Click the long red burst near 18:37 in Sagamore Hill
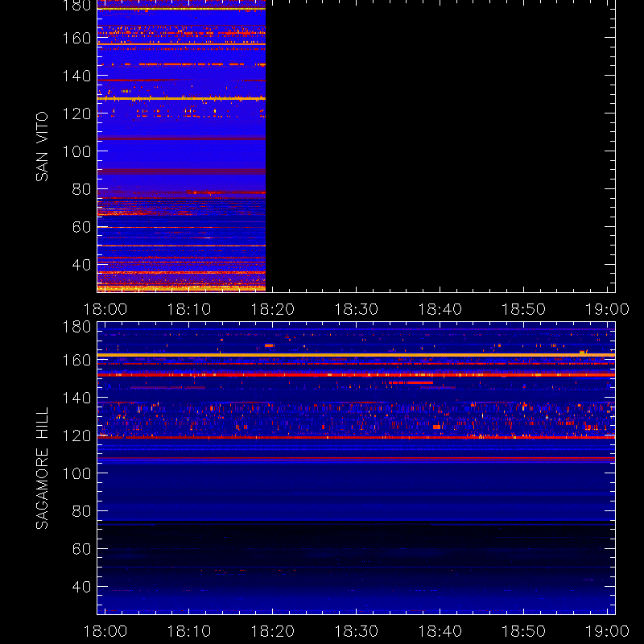This screenshot has height=644, width=644. coord(411,382)
